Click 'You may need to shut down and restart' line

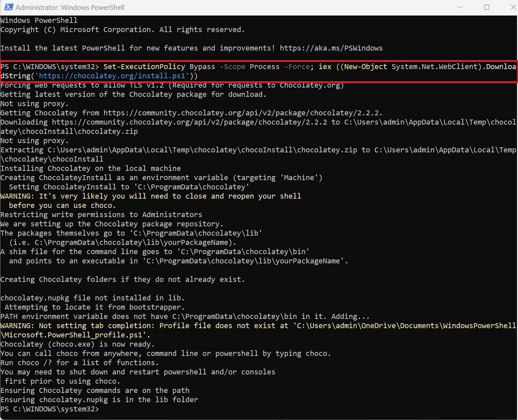point(138,372)
